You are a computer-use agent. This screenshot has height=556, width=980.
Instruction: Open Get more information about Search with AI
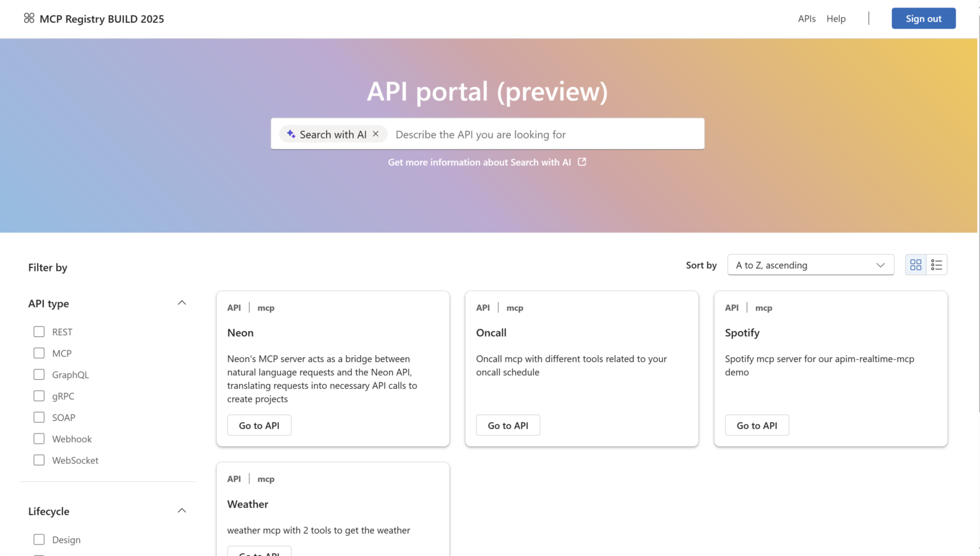point(479,162)
